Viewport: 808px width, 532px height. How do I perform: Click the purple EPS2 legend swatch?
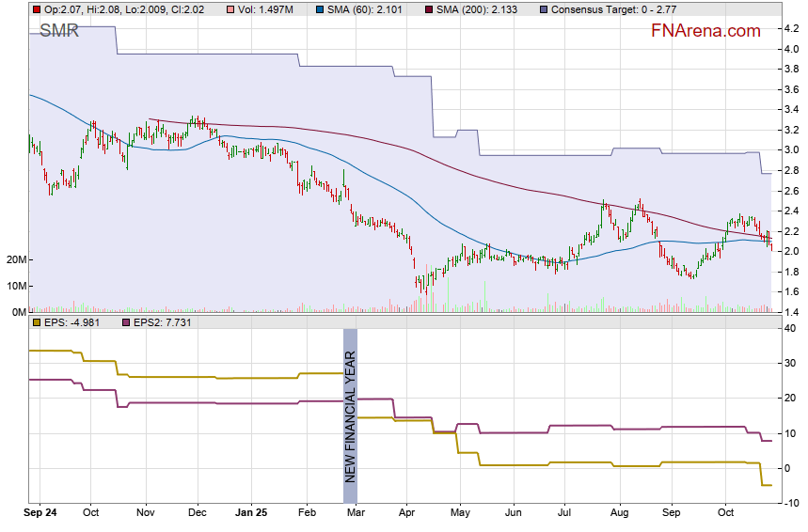[130, 322]
